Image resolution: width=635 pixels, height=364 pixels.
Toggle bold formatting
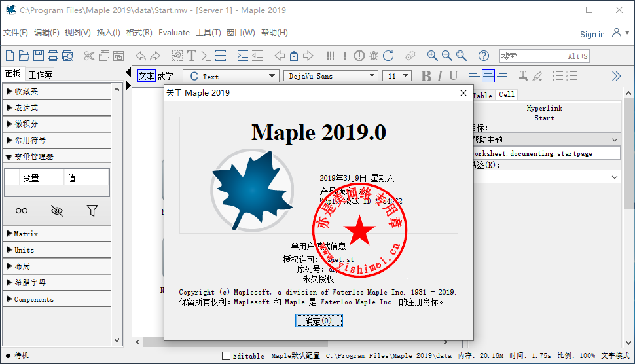pyautogui.click(x=426, y=76)
